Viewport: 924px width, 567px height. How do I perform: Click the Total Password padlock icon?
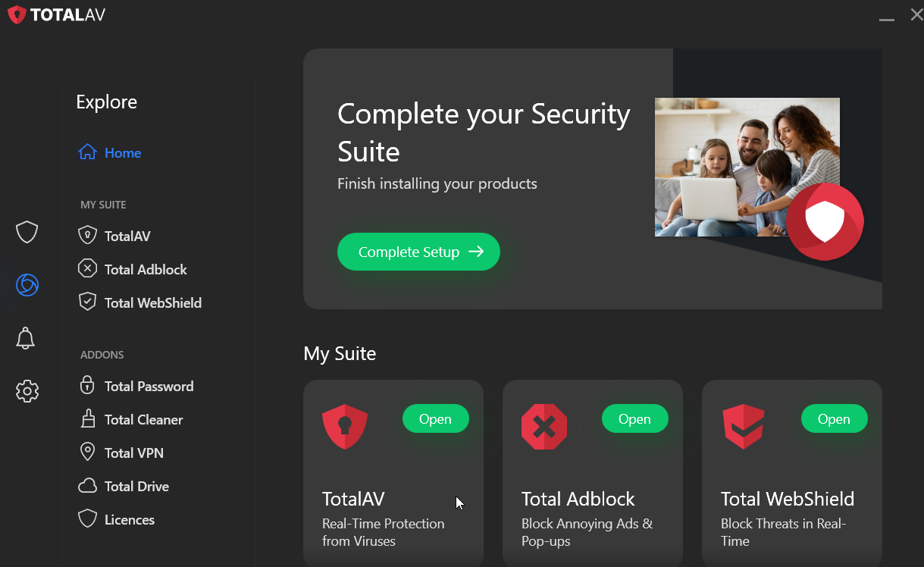click(x=87, y=385)
